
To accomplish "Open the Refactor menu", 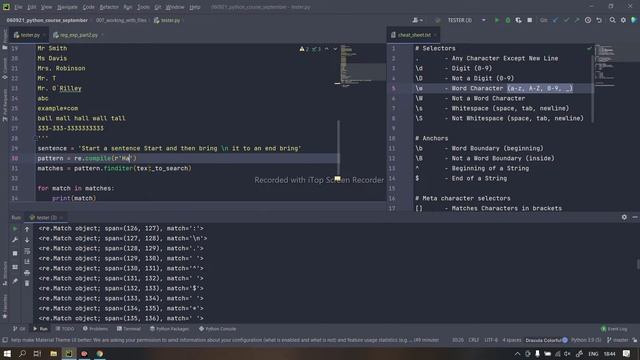I will (x=109, y=7).
